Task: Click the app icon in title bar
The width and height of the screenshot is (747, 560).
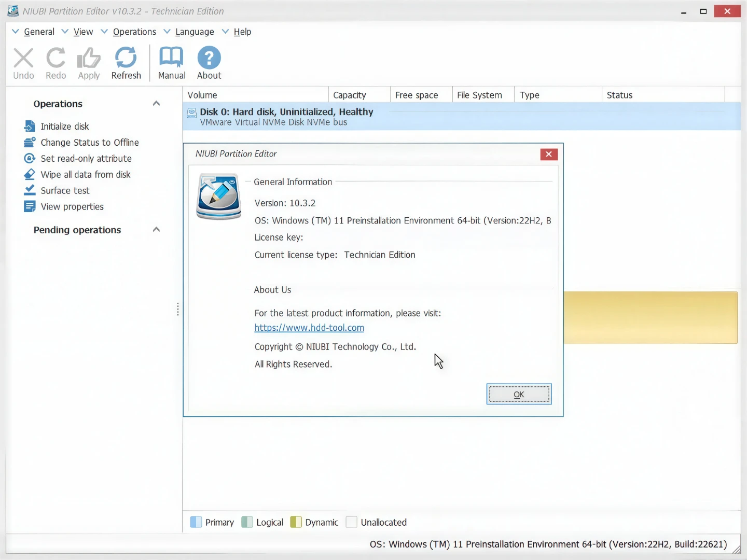Action: 13,11
